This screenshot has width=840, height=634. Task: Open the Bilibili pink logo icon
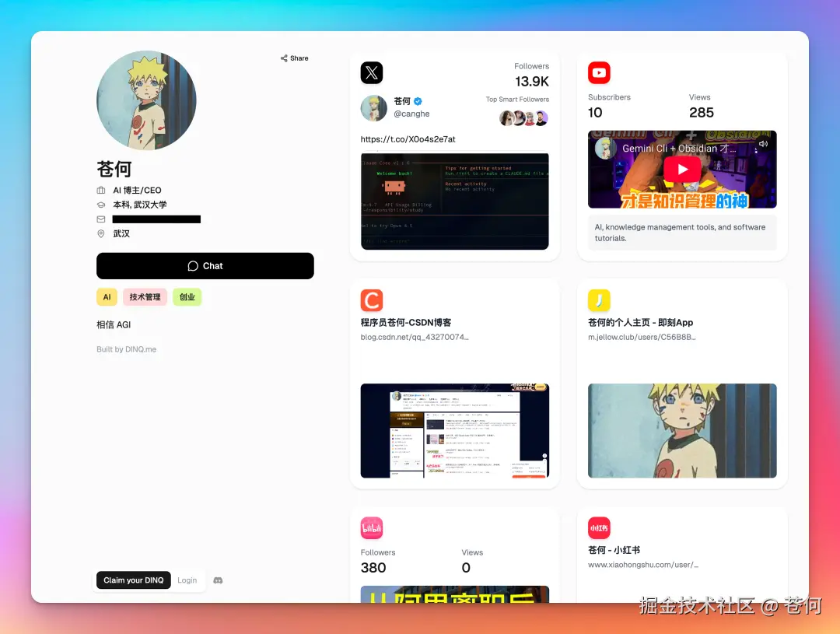click(372, 528)
